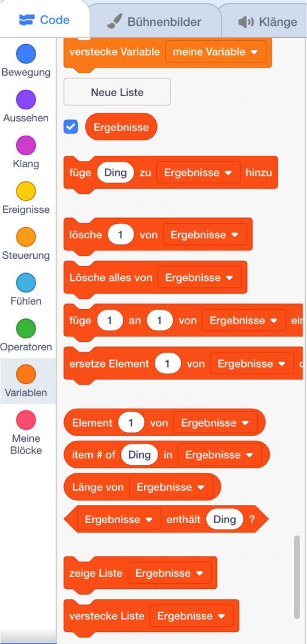The image size is (307, 644).
Task: Open the Ergebnisse dropdown in zeige Liste block
Action: 170,574
